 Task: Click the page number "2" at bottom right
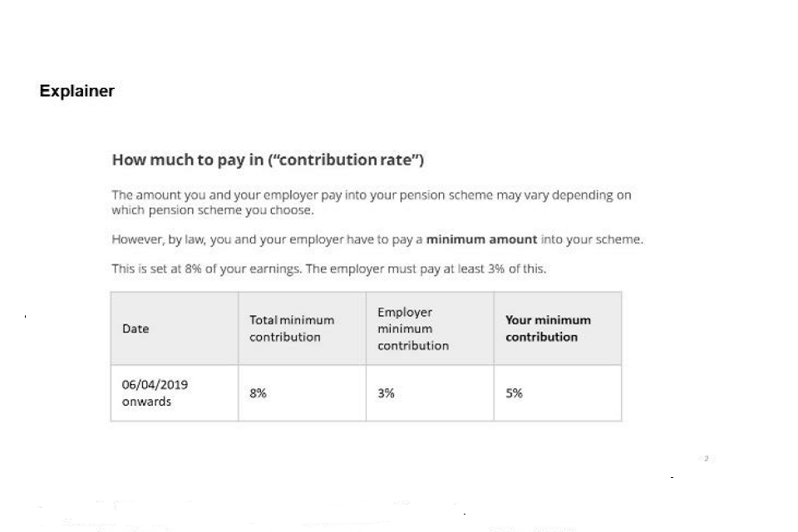pos(706,458)
